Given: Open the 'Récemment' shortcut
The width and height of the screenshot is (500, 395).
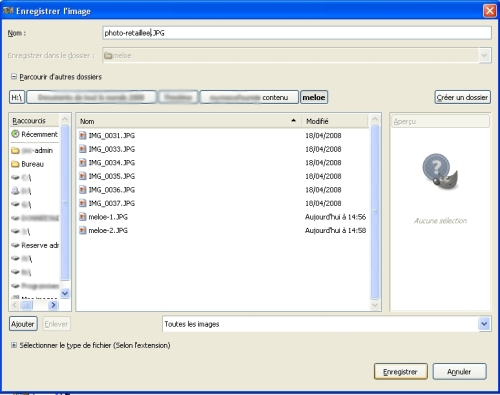Looking at the screenshot, I should tap(34, 134).
